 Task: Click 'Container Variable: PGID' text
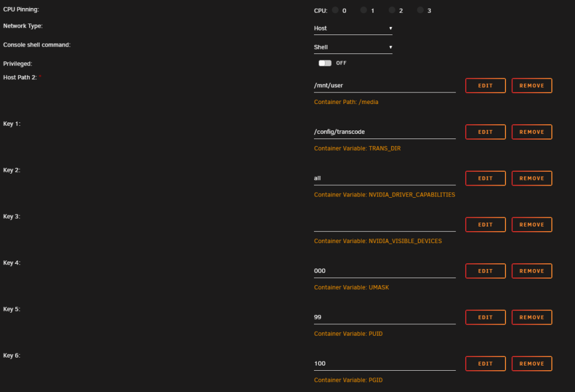coord(348,380)
